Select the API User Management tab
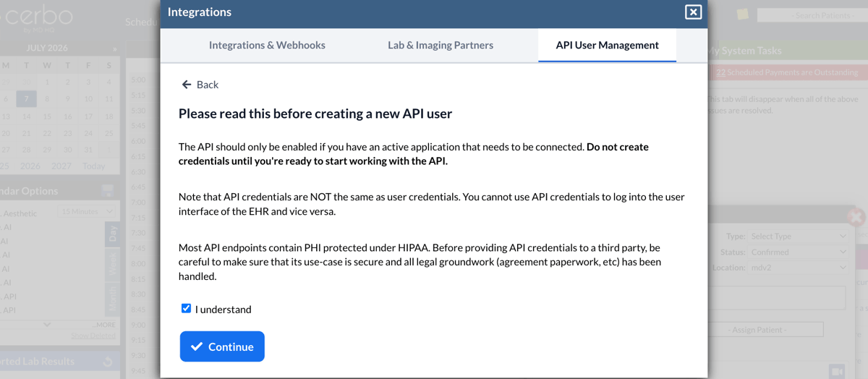Viewport: 868px width, 379px height. click(x=608, y=45)
